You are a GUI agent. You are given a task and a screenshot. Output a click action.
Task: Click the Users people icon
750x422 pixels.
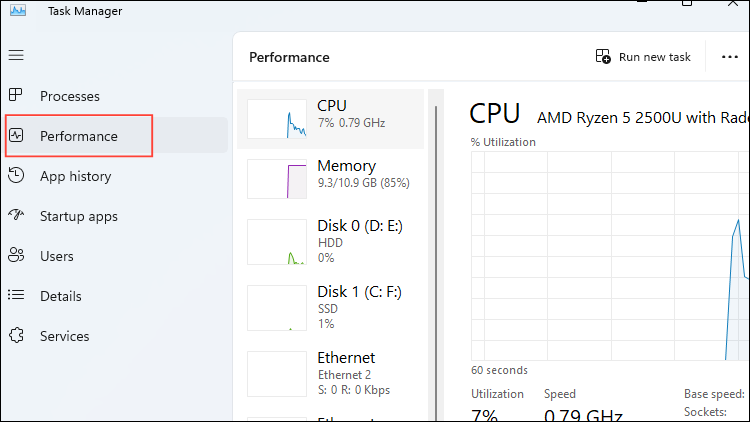[15, 256]
